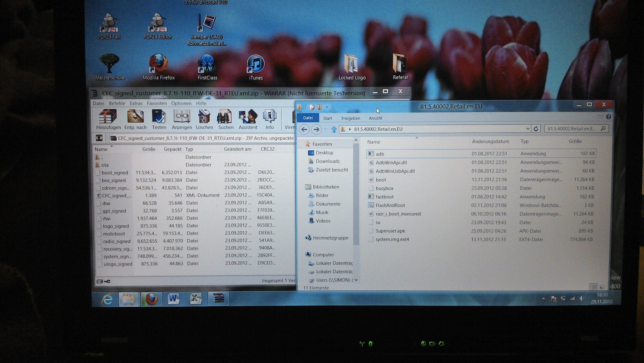Click the Explorer Back arrow button
This screenshot has width=644, height=363.
click(304, 129)
